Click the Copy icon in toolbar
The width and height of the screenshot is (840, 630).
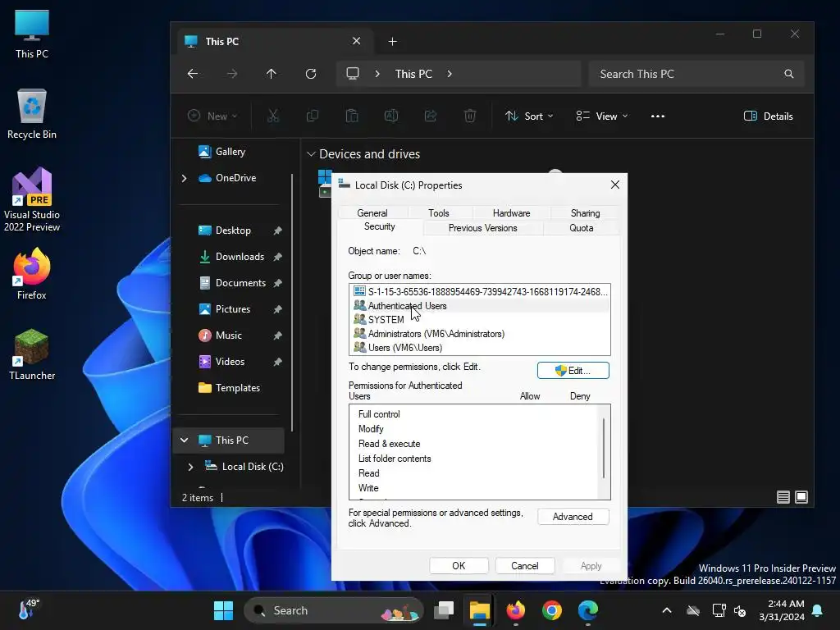pos(313,116)
